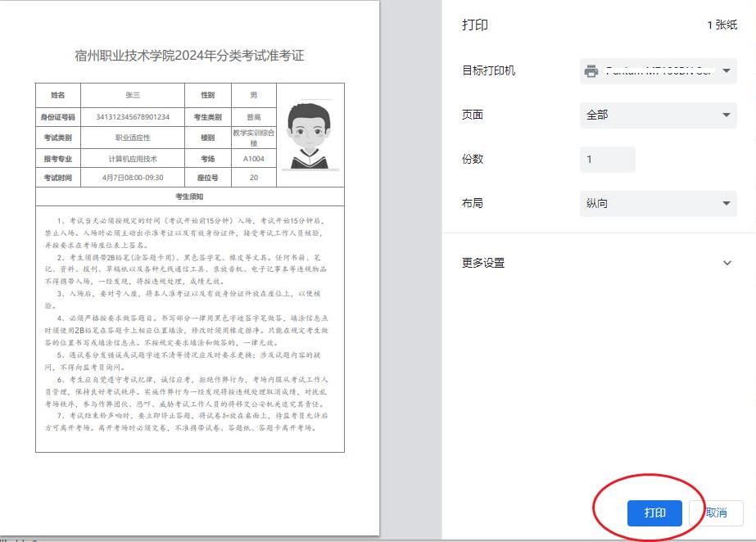Click the candidate photo in preview

(x=310, y=136)
